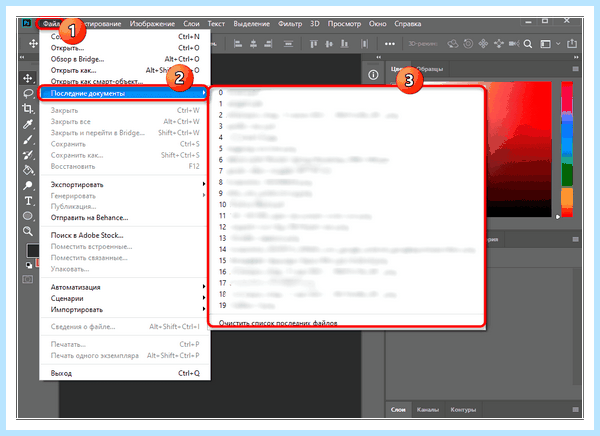Select the Crop tool
This screenshot has width=600, height=436.
coord(28,109)
